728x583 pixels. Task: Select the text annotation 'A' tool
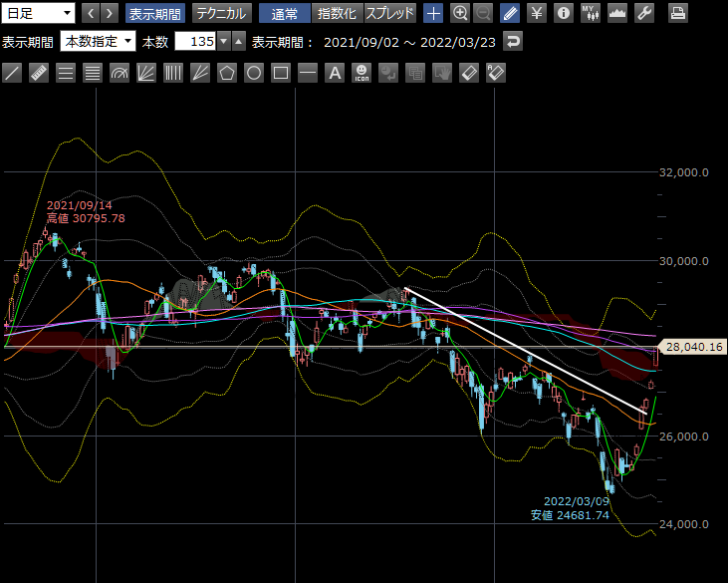[335, 73]
